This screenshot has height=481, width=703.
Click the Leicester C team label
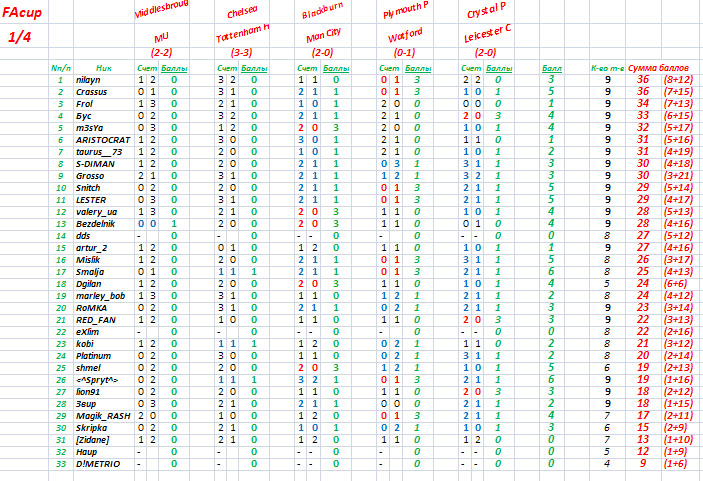[486, 36]
